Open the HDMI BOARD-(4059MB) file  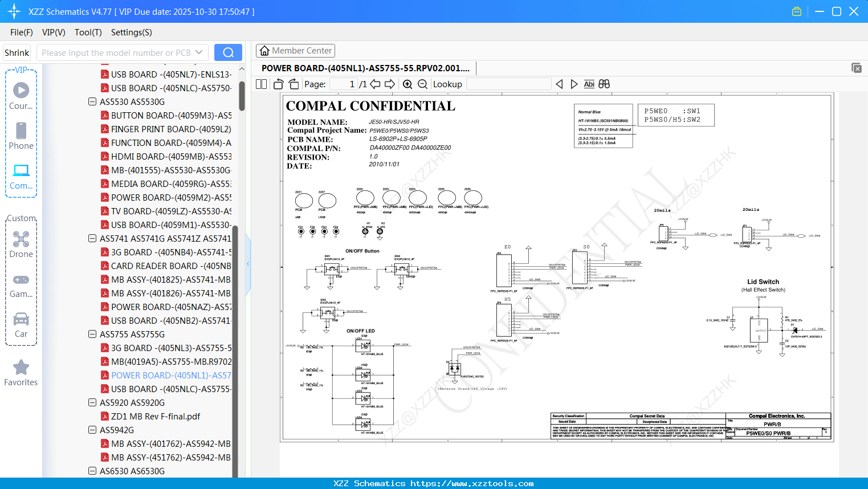click(171, 156)
